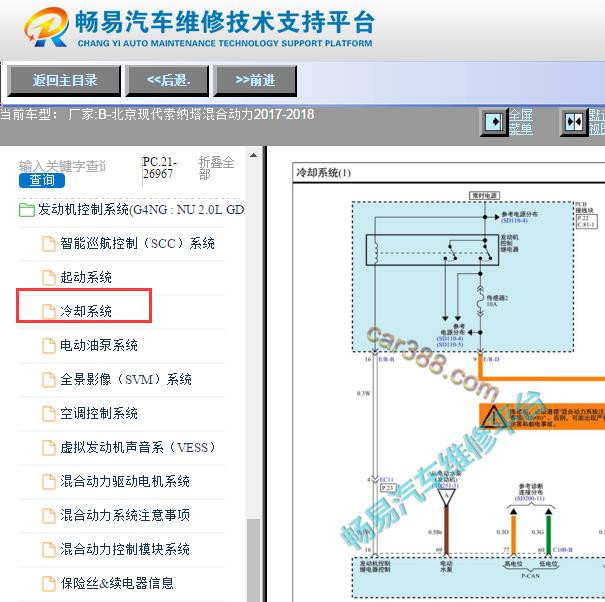Click the 冷却系统(1) diagram title

click(323, 172)
